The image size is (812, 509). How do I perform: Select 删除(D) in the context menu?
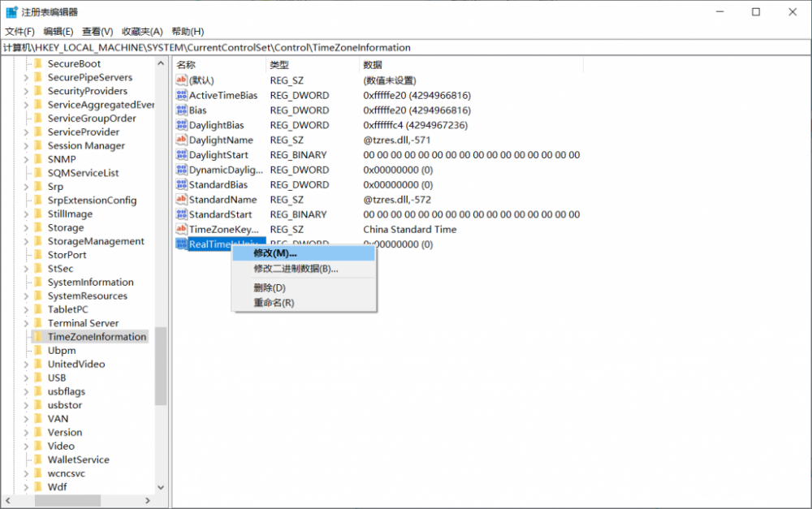click(x=270, y=288)
